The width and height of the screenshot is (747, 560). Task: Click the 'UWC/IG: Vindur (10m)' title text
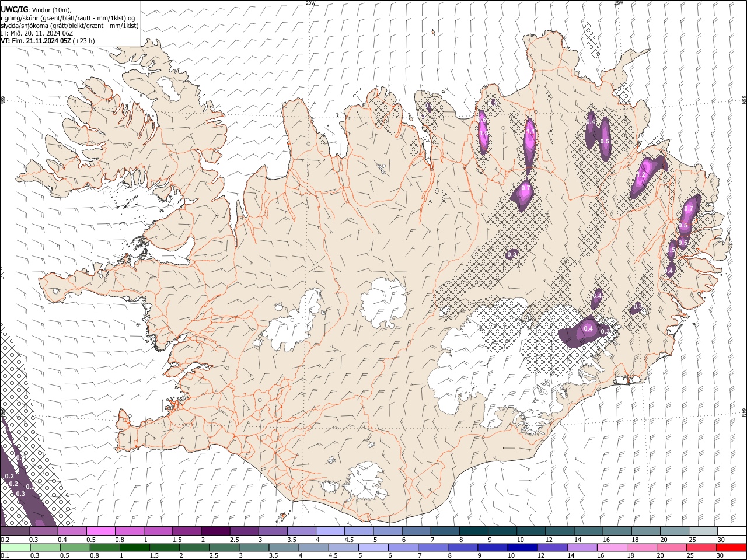tap(36, 10)
